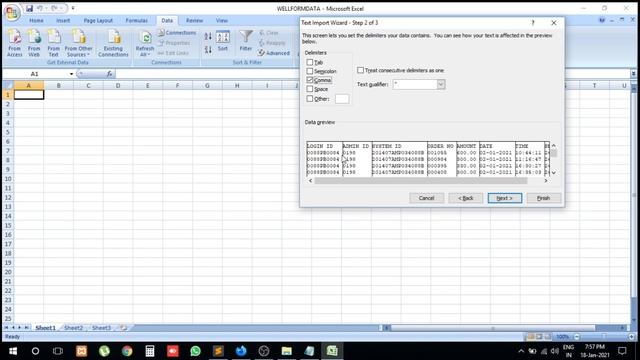The height and width of the screenshot is (360, 640).
Task: Click AMOUNT column in data preview
Action: (x=467, y=159)
